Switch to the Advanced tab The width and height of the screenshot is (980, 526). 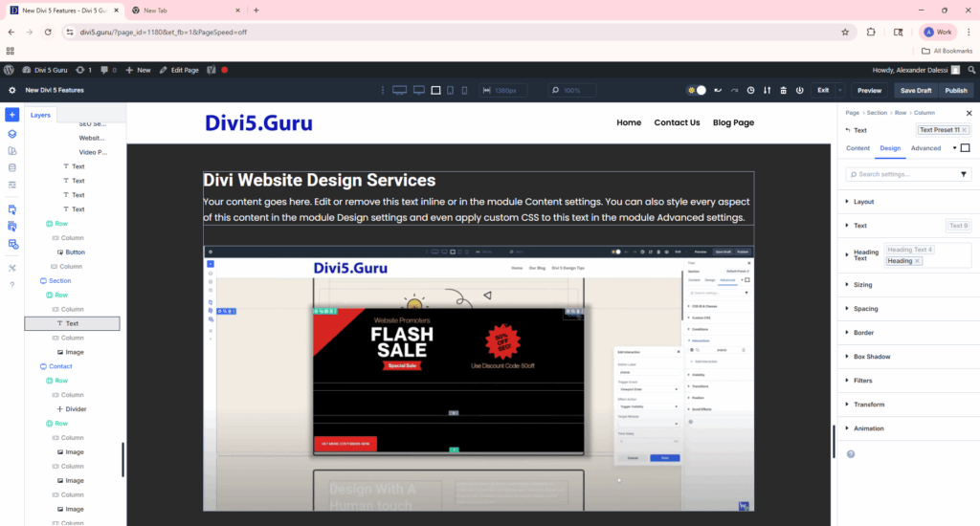point(925,148)
